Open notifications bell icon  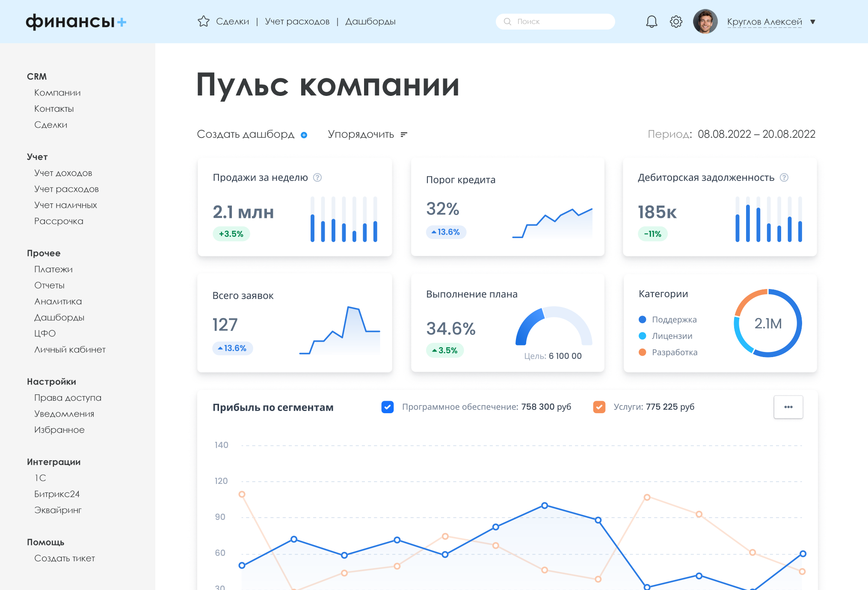(651, 21)
